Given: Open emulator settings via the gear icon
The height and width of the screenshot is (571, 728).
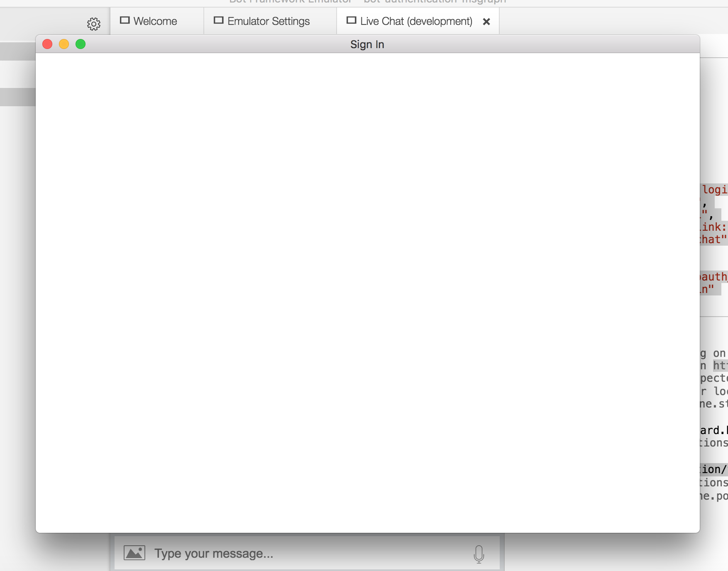Looking at the screenshot, I should click(x=93, y=24).
